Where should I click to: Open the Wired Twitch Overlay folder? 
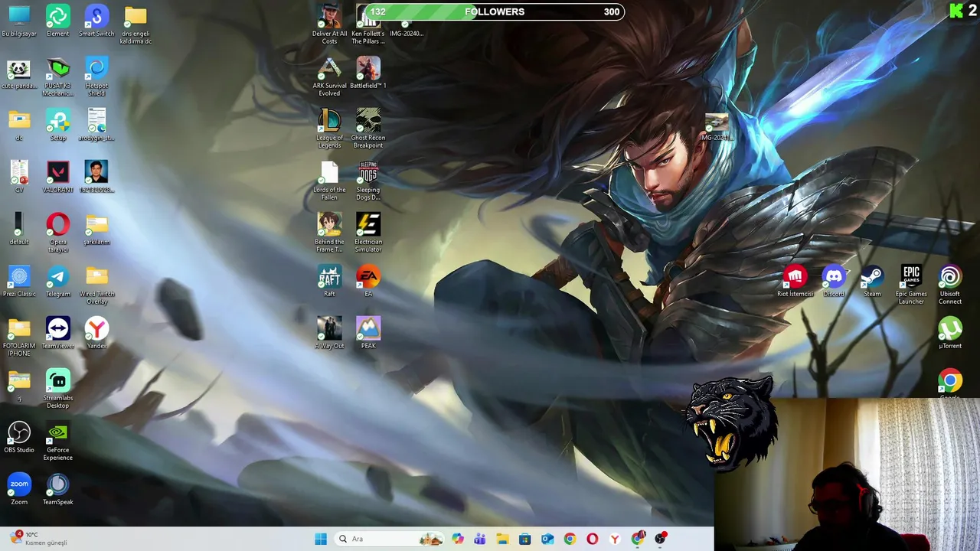point(96,285)
